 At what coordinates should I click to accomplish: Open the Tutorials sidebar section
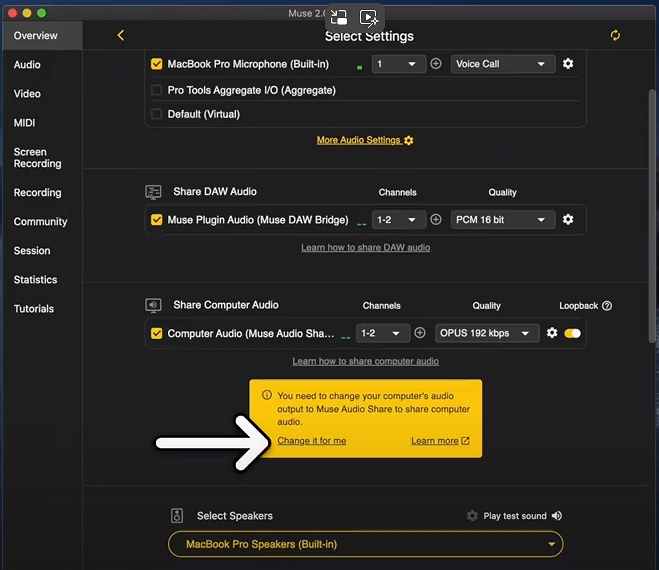[34, 309]
